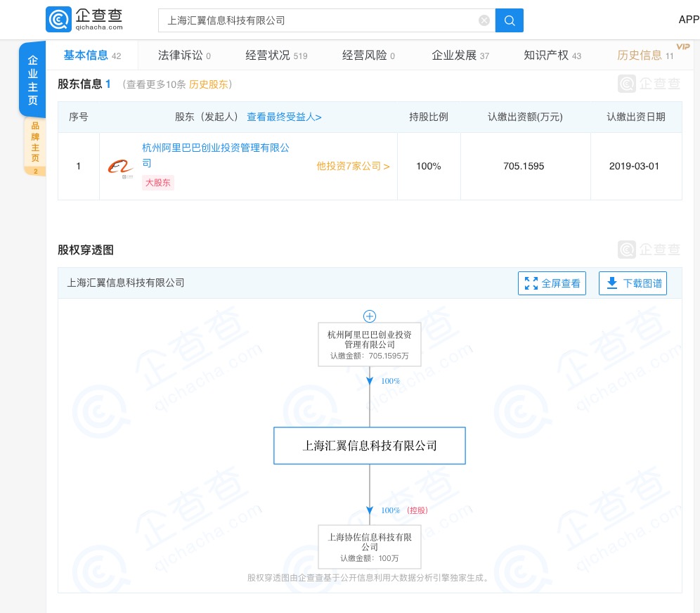Clear the search box with X icon
The height and width of the screenshot is (613, 700).
pos(484,20)
